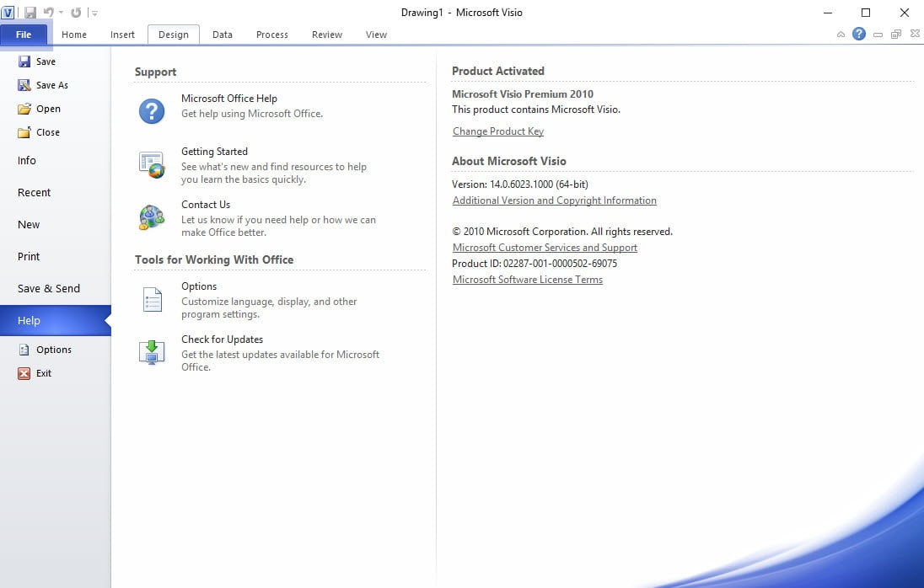Image resolution: width=924 pixels, height=588 pixels.
Task: Switch to the Insert tab
Action: (x=122, y=35)
